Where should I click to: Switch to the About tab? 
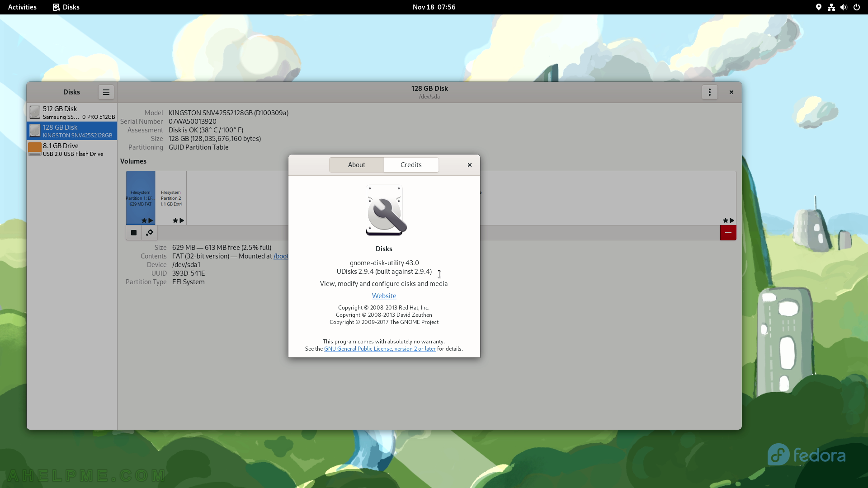point(357,165)
